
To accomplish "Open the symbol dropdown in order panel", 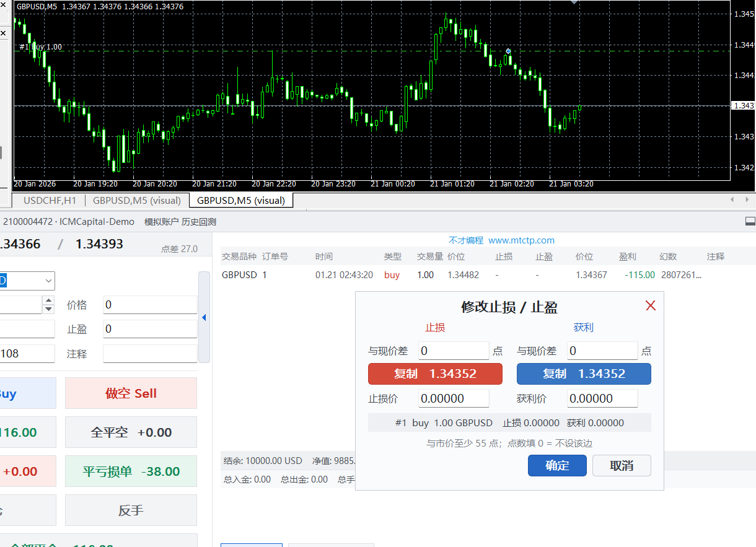I will [x=48, y=281].
